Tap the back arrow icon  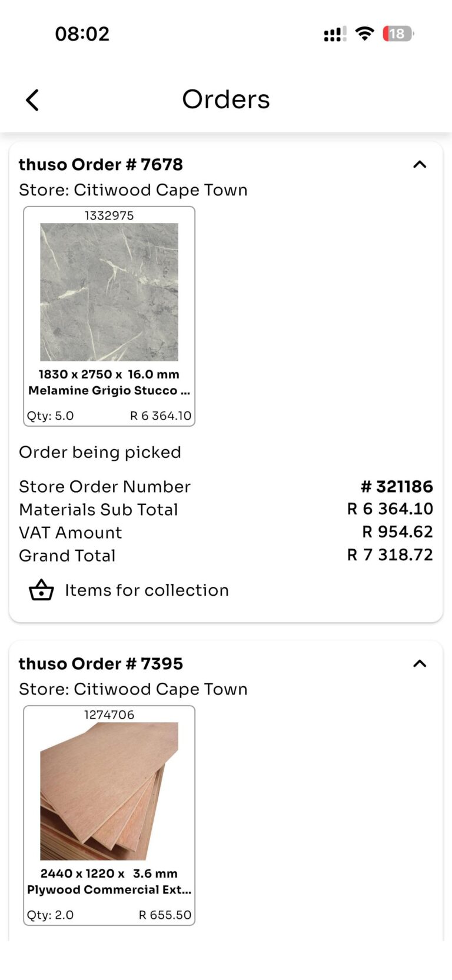point(32,100)
